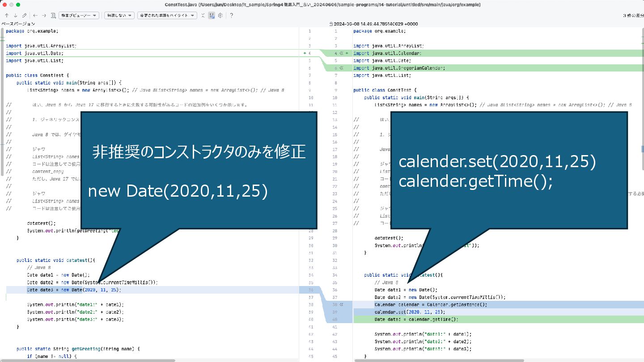Click the pencil jump-to-source icon
The height and width of the screenshot is (362, 644).
click(24, 15)
